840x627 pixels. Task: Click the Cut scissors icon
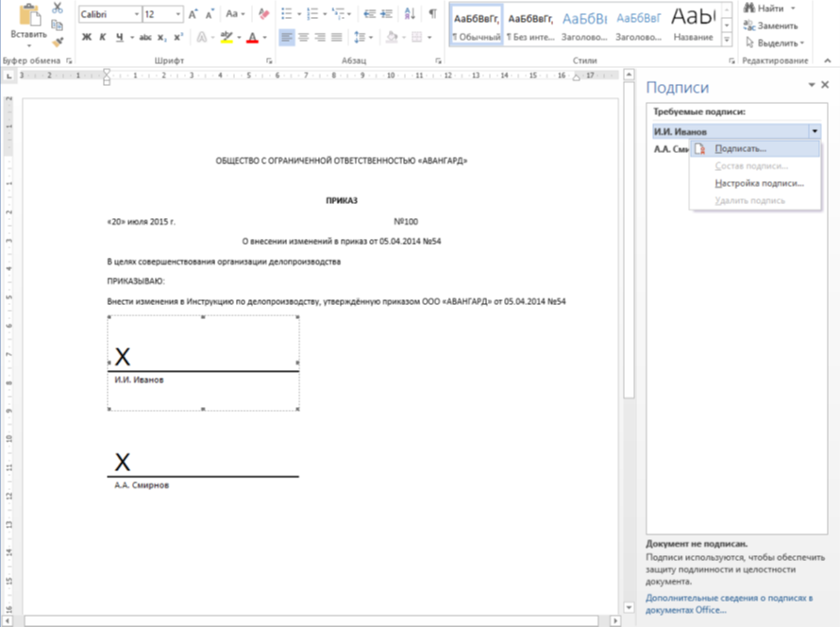pyautogui.click(x=58, y=8)
